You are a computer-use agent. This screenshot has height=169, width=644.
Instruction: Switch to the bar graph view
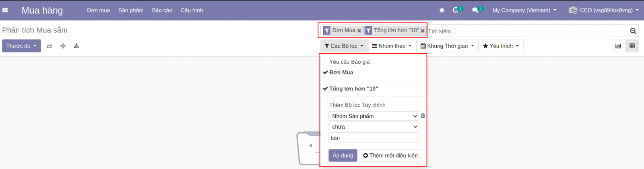pos(618,46)
